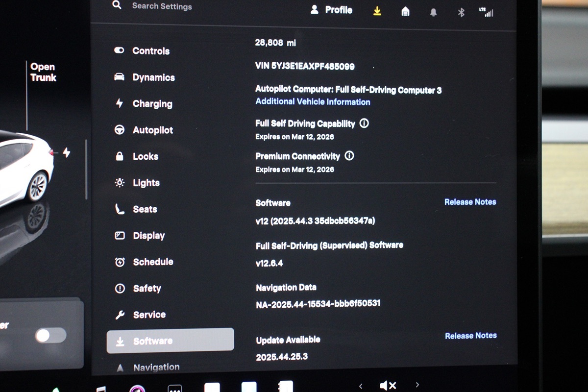Open Bluetooth settings icon

461,13
